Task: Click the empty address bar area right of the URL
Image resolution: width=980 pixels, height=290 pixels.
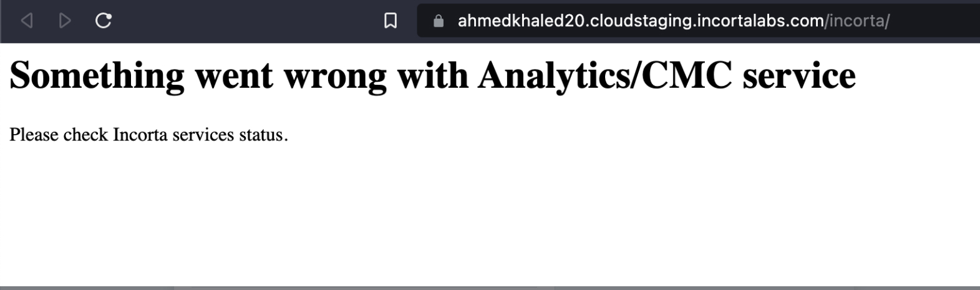Action: pyautogui.click(x=934, y=21)
